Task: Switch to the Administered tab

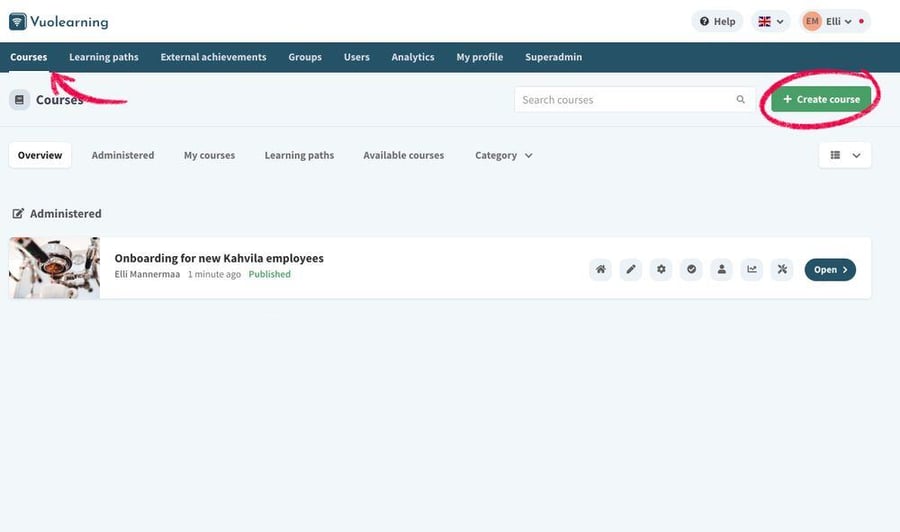Action: [123, 155]
